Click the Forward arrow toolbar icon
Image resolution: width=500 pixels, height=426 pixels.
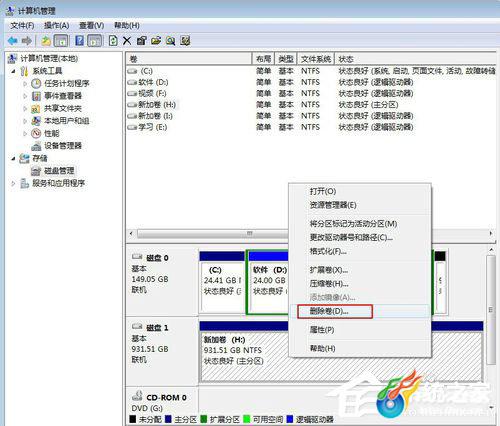[27, 41]
